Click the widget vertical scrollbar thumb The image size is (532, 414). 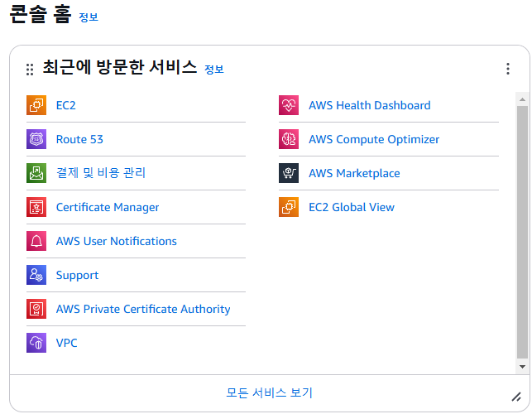[523, 233]
